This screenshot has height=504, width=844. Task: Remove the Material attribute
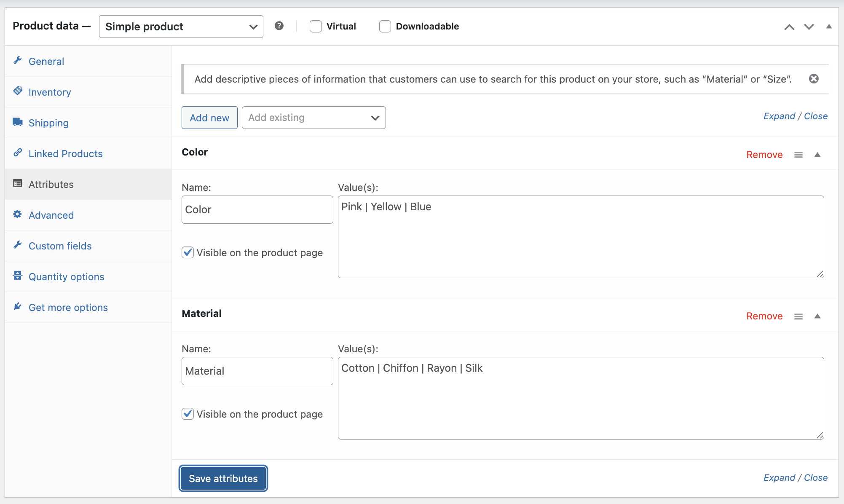pos(764,316)
